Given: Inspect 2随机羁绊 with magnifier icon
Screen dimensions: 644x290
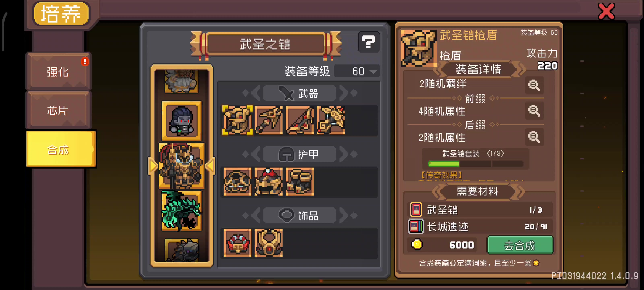Looking at the screenshot, I should (534, 85).
